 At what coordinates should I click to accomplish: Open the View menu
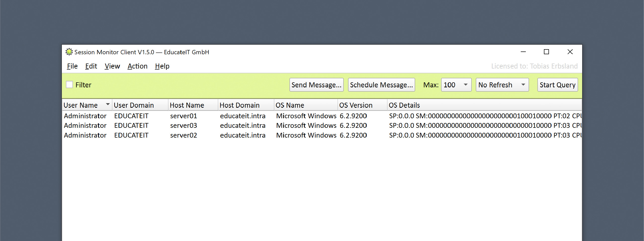click(x=112, y=66)
